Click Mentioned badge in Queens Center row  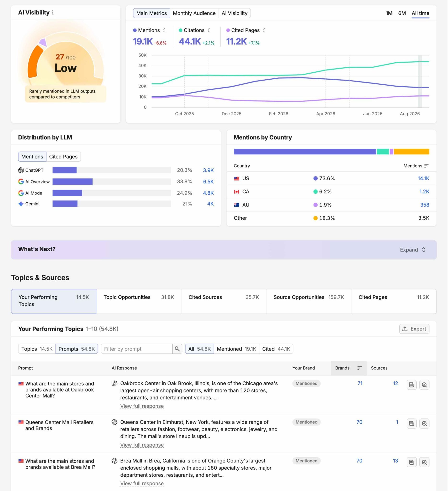click(306, 422)
